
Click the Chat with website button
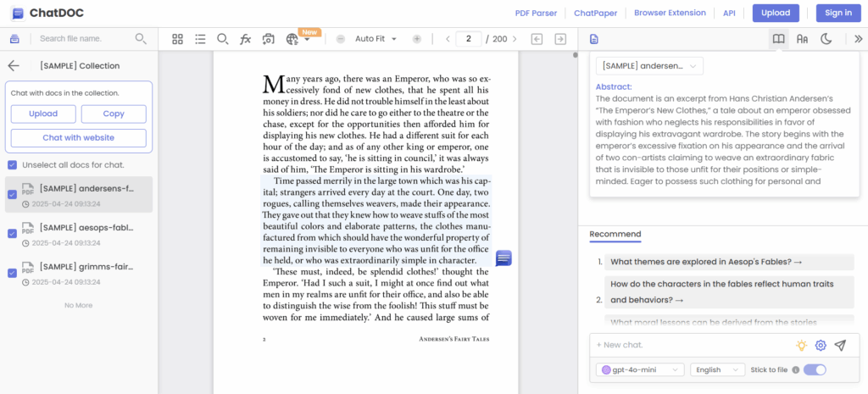pyautogui.click(x=79, y=138)
